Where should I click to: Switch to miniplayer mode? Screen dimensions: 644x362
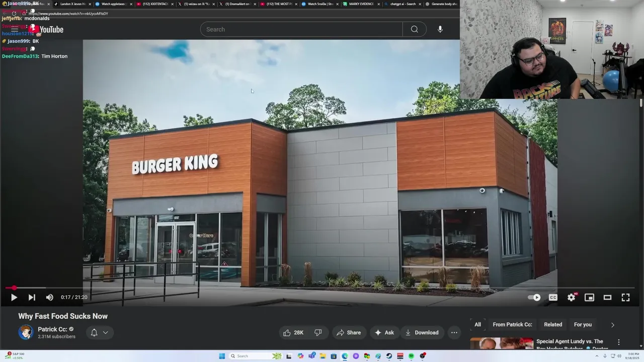pos(589,297)
